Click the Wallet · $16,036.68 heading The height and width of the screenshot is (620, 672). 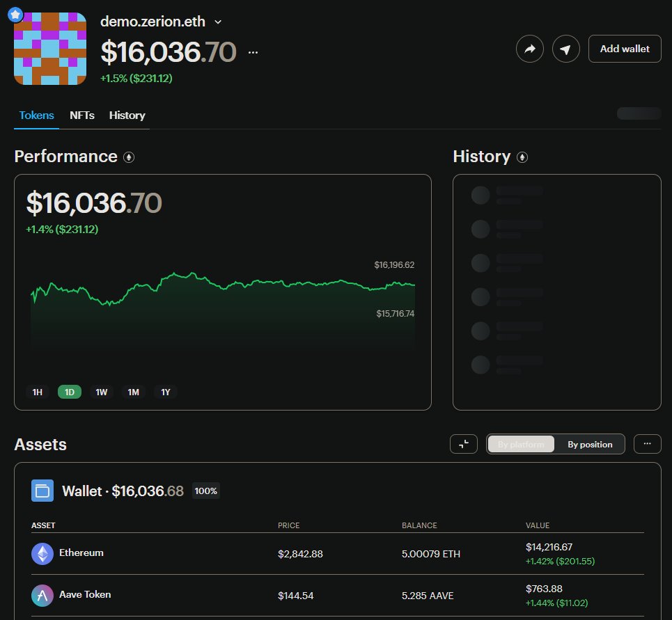(123, 491)
